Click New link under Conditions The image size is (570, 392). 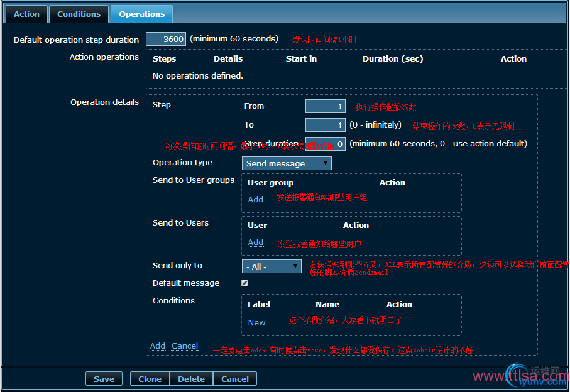click(x=256, y=322)
